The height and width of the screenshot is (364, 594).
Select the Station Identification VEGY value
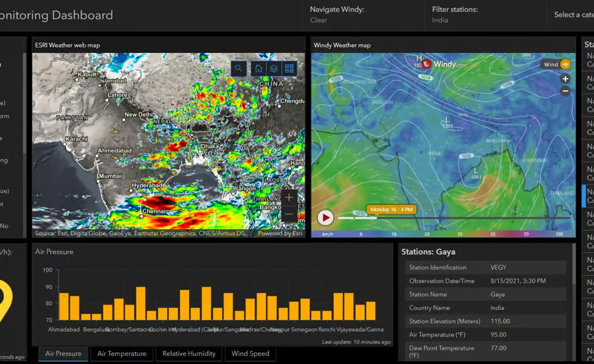[498, 267]
